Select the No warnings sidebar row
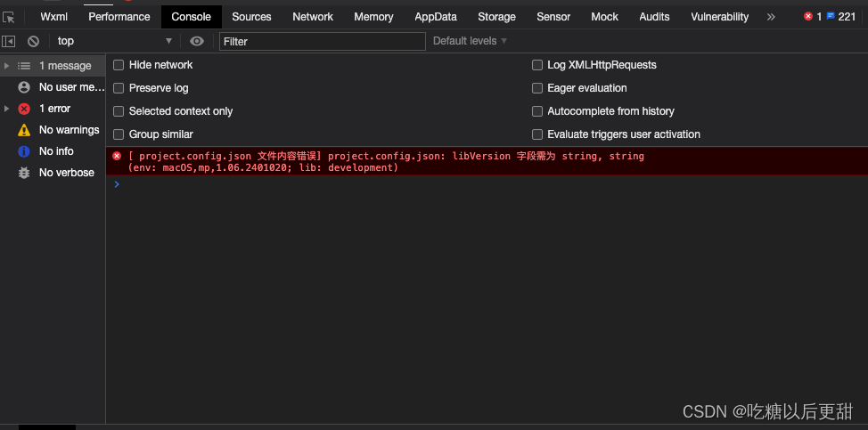 point(53,130)
